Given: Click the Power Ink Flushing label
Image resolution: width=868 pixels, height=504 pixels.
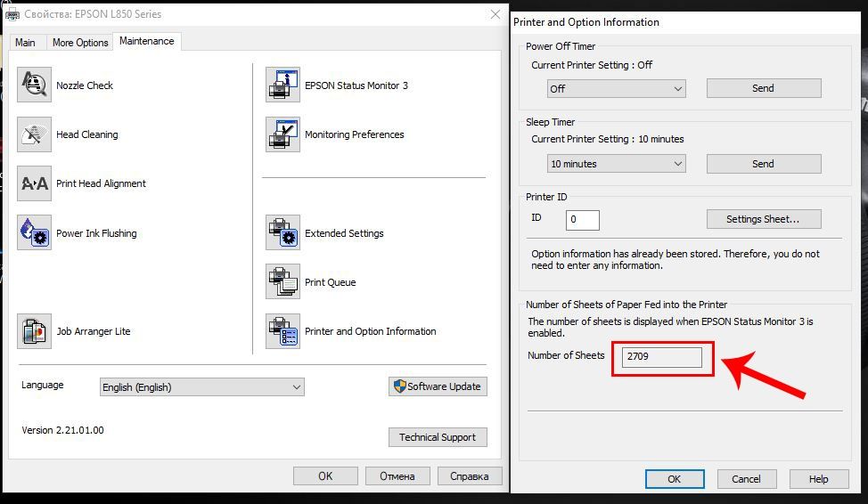Looking at the screenshot, I should [96, 233].
